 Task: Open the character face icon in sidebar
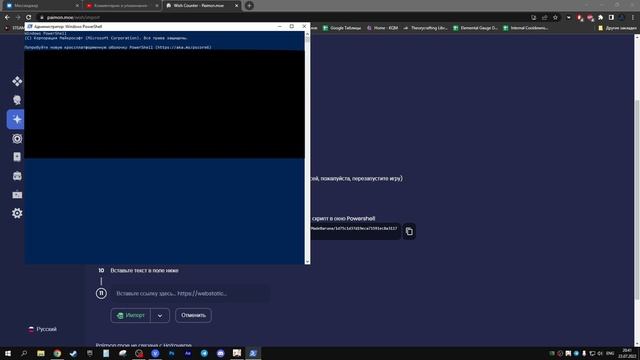17,100
